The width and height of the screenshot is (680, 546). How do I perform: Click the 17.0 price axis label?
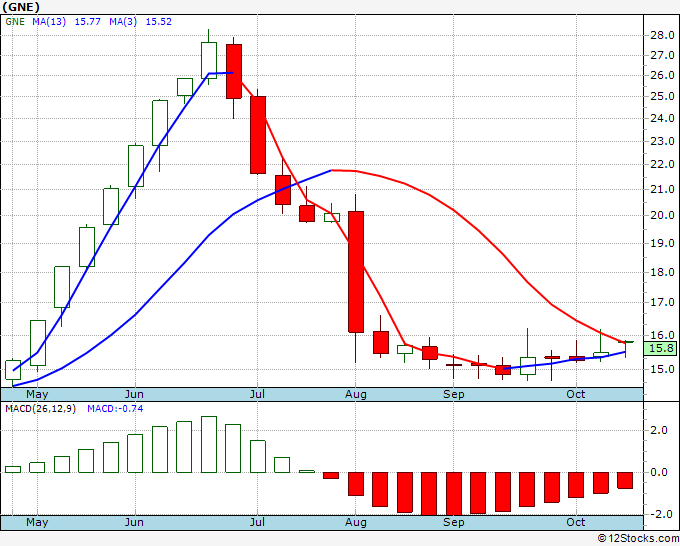coord(662,302)
